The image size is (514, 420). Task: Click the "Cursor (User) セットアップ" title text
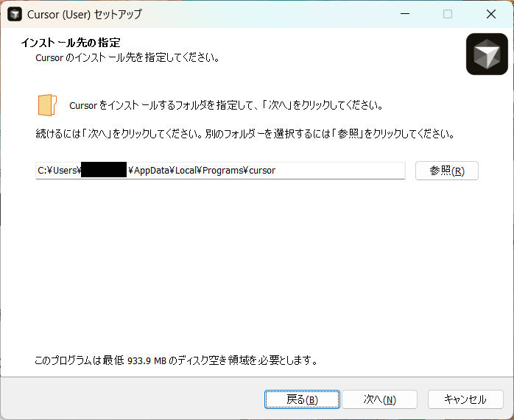click(x=85, y=14)
